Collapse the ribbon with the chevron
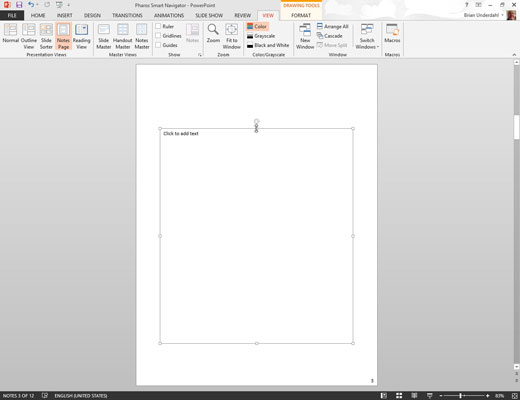 coord(514,55)
